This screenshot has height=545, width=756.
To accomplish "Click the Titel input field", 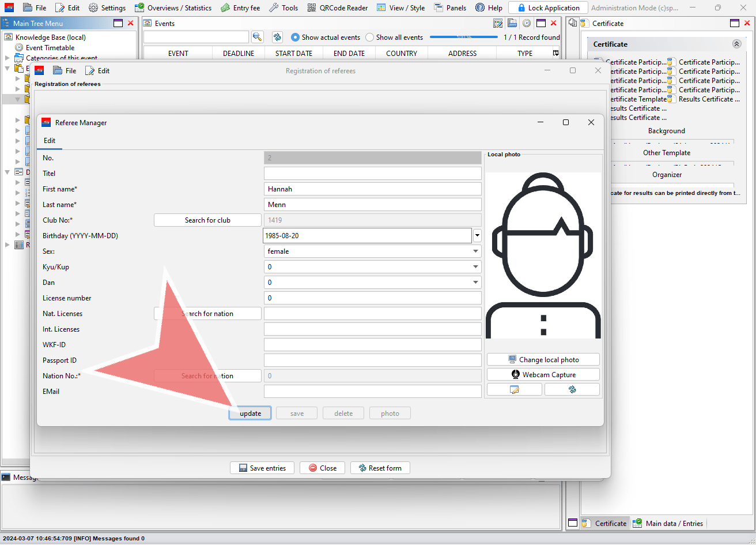I will [372, 173].
